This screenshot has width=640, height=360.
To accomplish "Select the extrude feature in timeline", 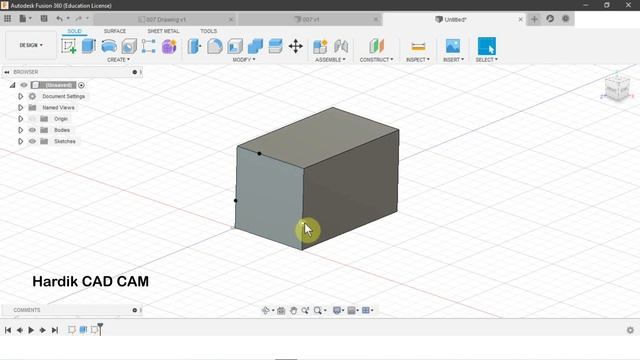I will coord(83,330).
